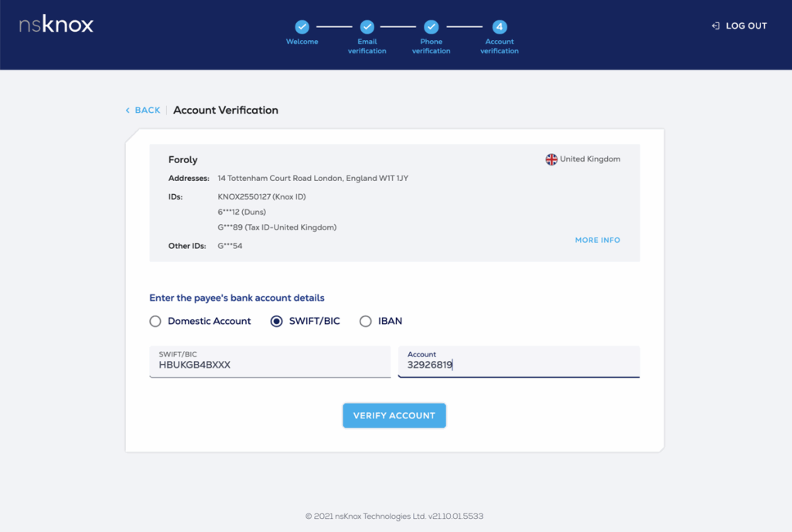Select the Account verification step circle
This screenshot has width=792, height=532.
pyautogui.click(x=499, y=26)
